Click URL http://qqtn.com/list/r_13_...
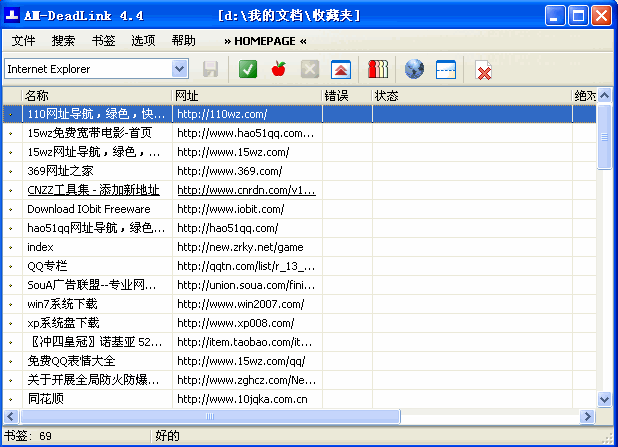The image size is (618, 447). (x=246, y=266)
